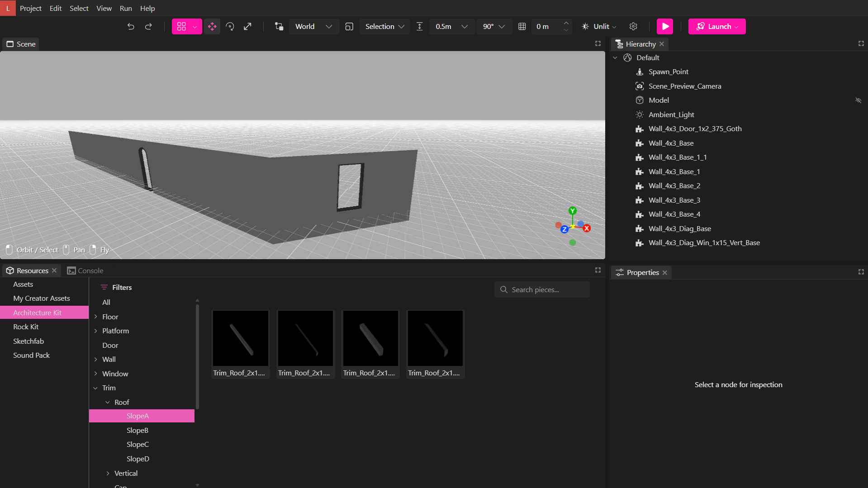Image resolution: width=868 pixels, height=488 pixels.
Task: Open the View menu
Action: pos(104,8)
